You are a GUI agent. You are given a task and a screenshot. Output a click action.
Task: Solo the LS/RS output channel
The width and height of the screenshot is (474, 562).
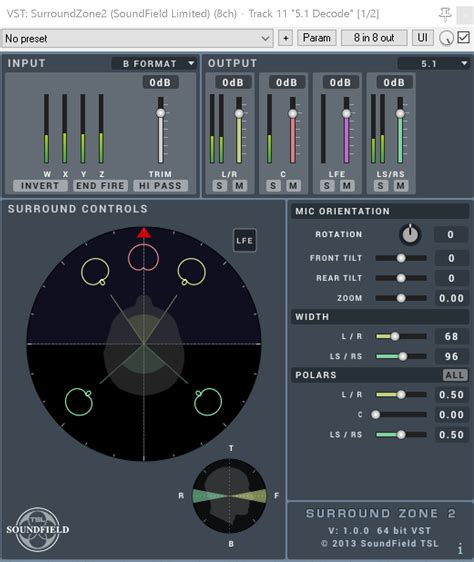click(381, 186)
